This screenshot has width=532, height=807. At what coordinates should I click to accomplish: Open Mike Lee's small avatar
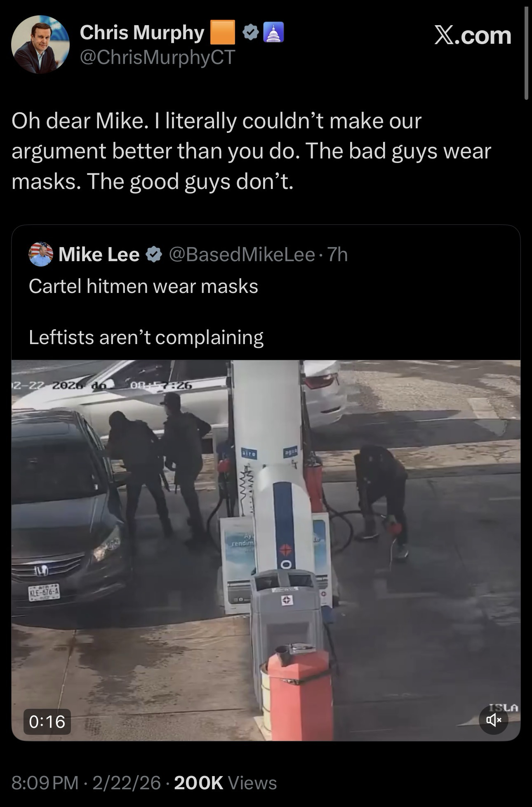tap(41, 254)
